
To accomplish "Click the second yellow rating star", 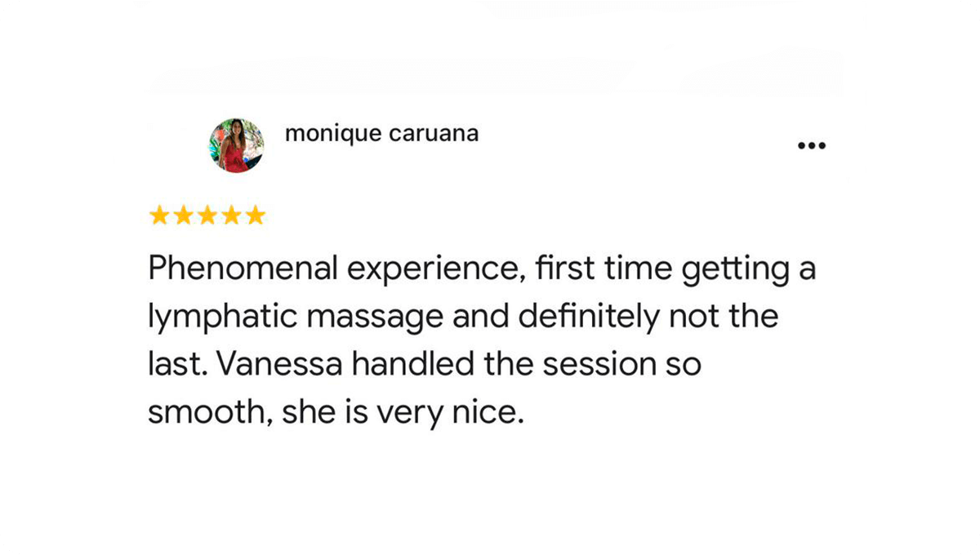I will pyautogui.click(x=184, y=215).
